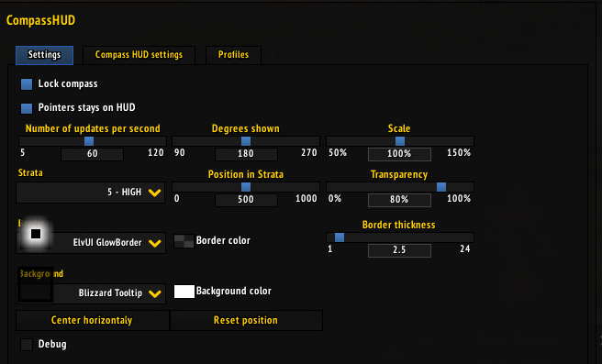Click the Border dropdown chevron arrow

tap(155, 243)
